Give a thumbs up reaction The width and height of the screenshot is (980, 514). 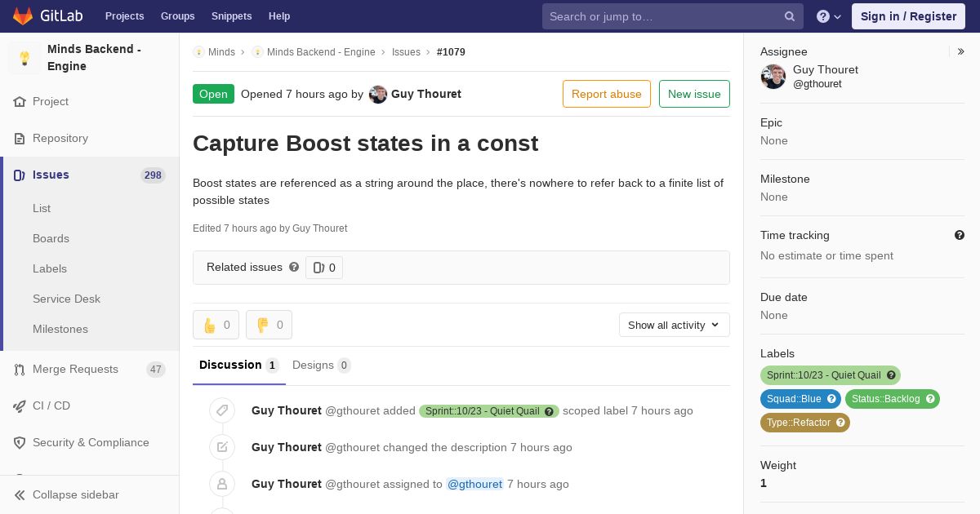(x=216, y=325)
